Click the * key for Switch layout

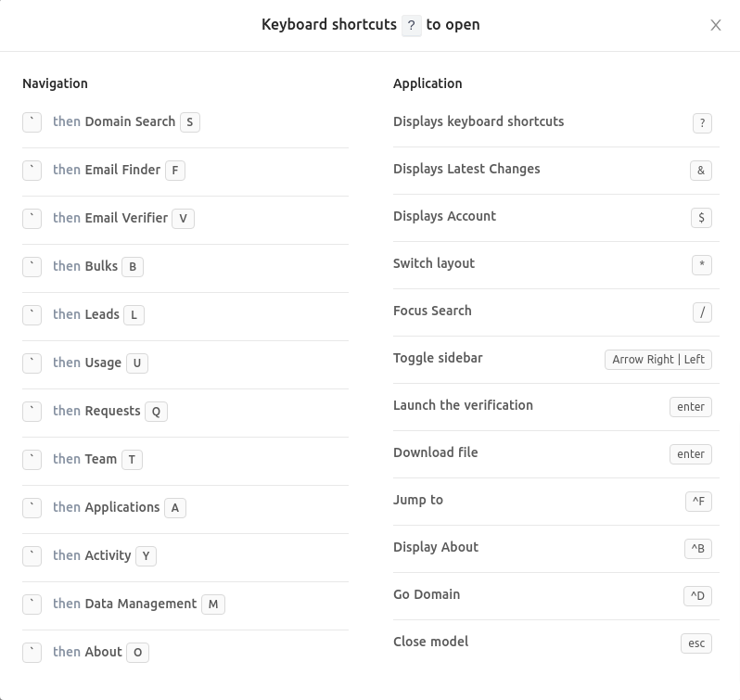[x=702, y=264]
